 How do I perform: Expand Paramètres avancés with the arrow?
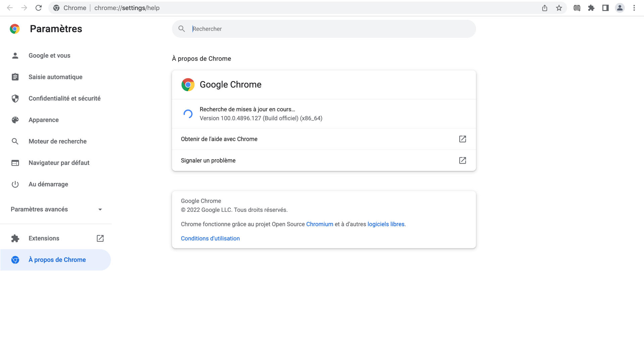tap(100, 209)
